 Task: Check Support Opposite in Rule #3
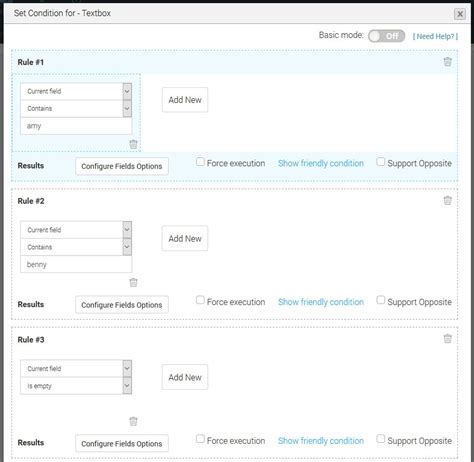click(x=380, y=439)
